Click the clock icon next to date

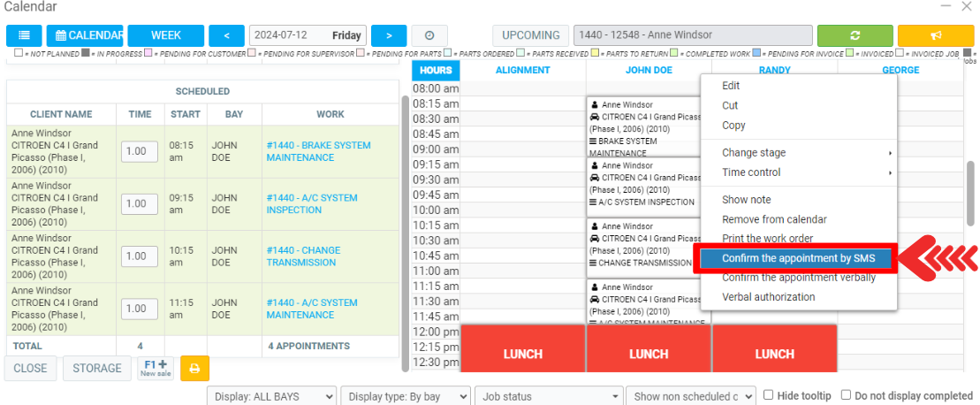pos(429,35)
